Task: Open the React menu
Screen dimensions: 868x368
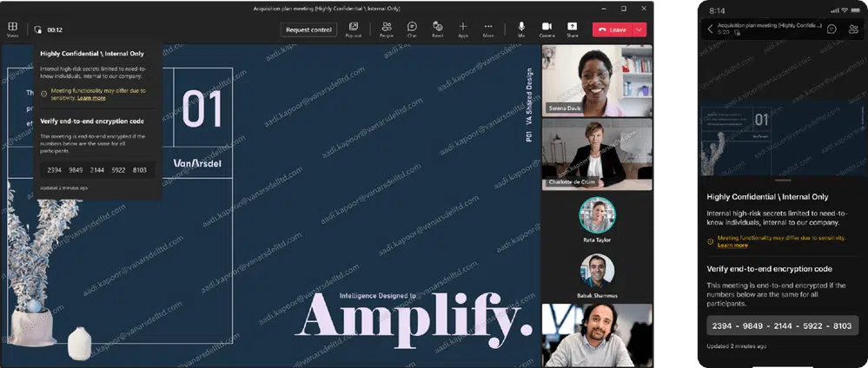Action: (437, 30)
